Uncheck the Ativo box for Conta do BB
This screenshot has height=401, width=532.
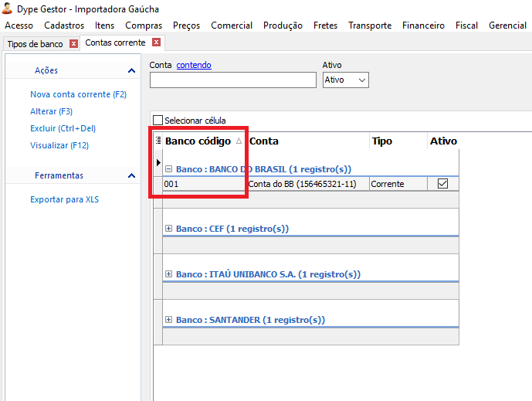click(442, 184)
